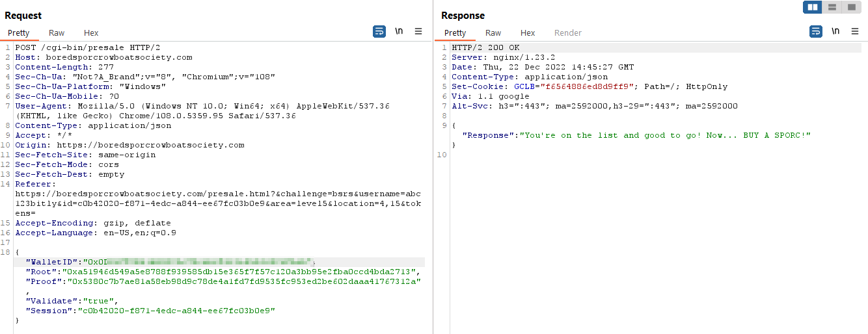Show non-printable characters (\n) in Response

click(835, 31)
